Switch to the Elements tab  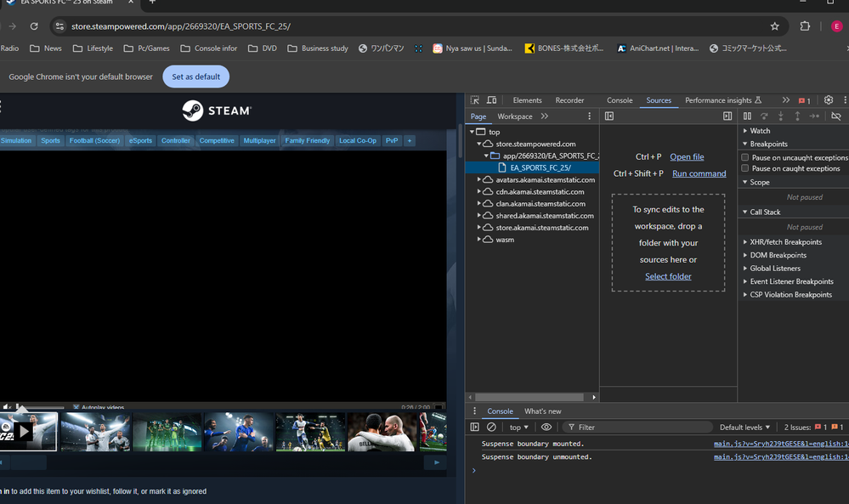(x=527, y=100)
